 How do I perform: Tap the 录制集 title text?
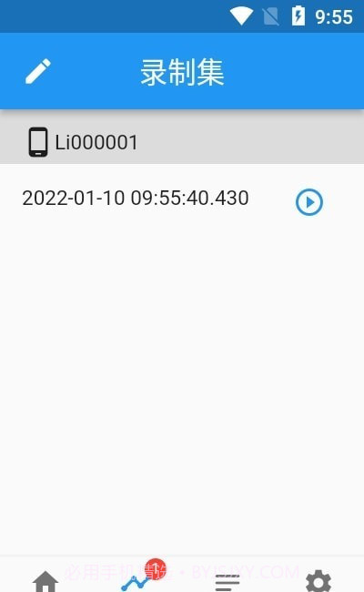(182, 72)
